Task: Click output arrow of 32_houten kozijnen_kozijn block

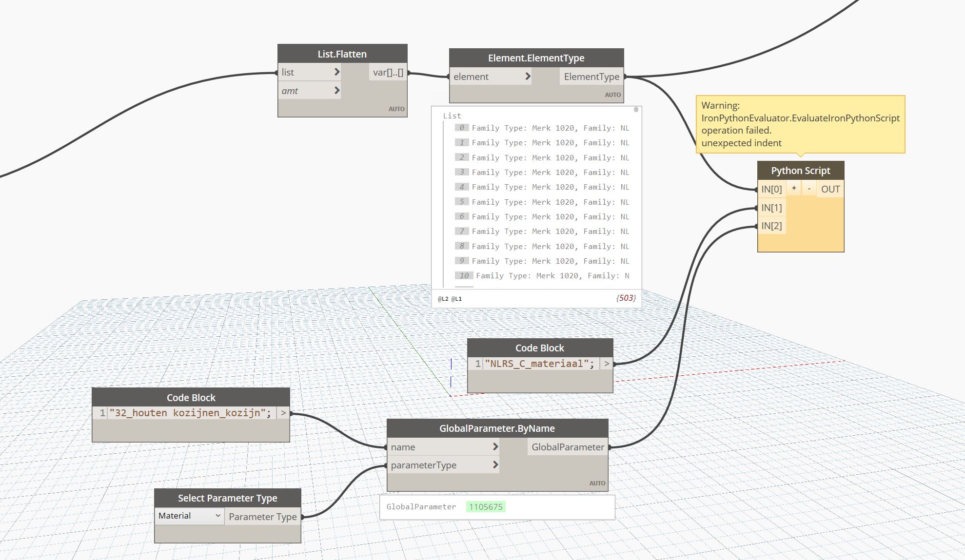Action: (283, 413)
